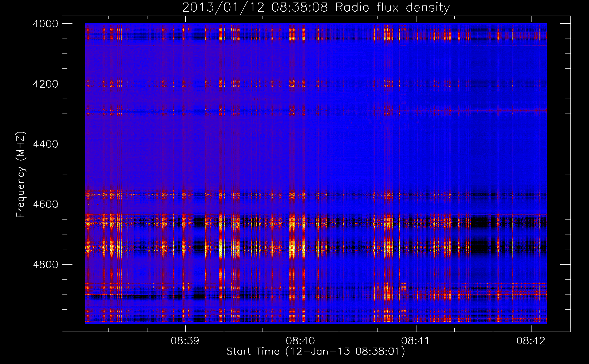Screen dimensions: 589x364
Task: Click the 08:41 time tick label
Action: [x=415, y=341]
